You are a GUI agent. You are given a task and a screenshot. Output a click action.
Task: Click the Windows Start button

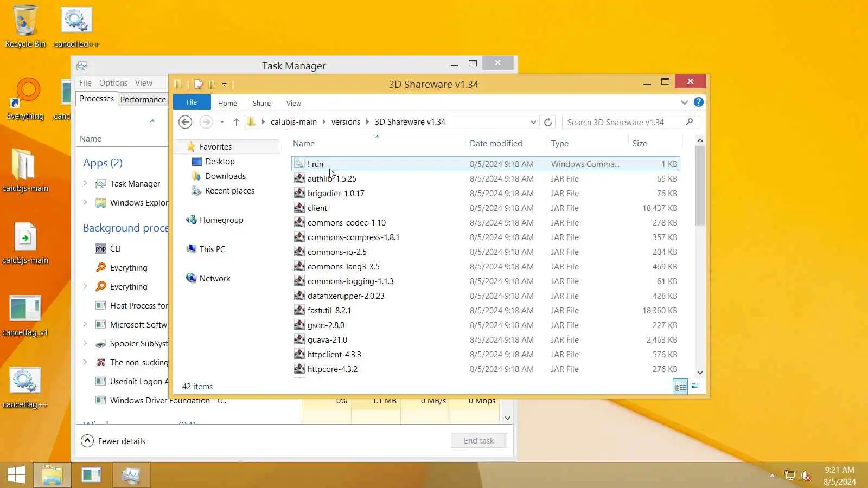[16, 475]
